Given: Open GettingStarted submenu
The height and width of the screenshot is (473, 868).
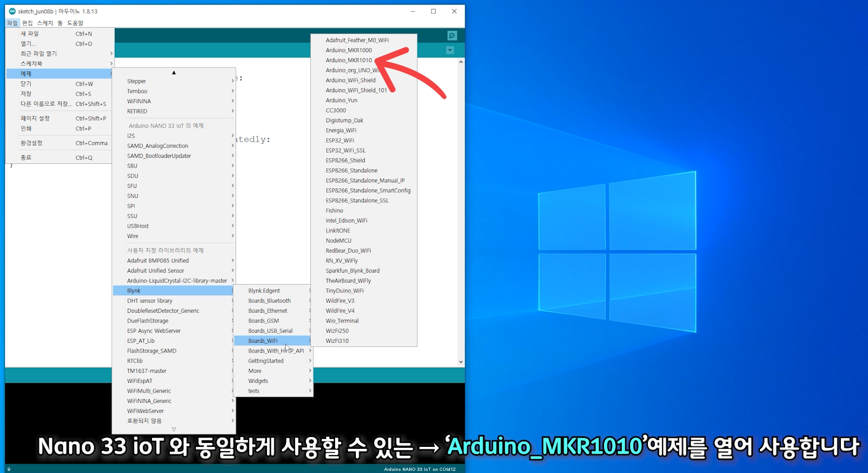Looking at the screenshot, I should [x=273, y=361].
